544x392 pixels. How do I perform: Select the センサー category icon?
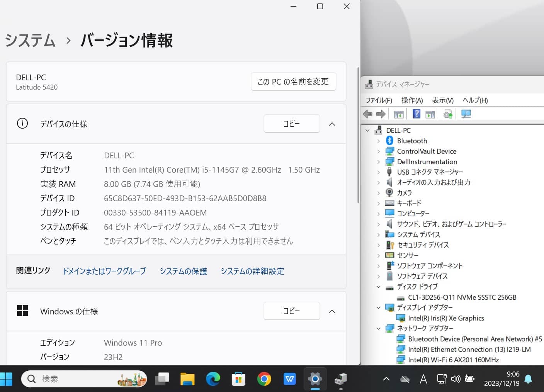click(389, 255)
